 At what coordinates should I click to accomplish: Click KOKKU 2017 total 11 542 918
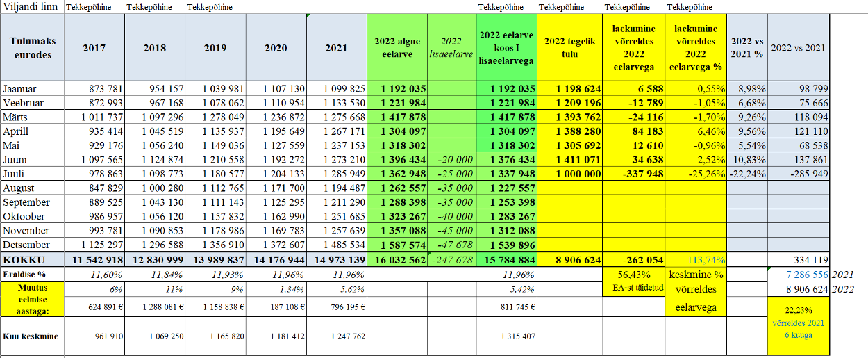(94, 259)
